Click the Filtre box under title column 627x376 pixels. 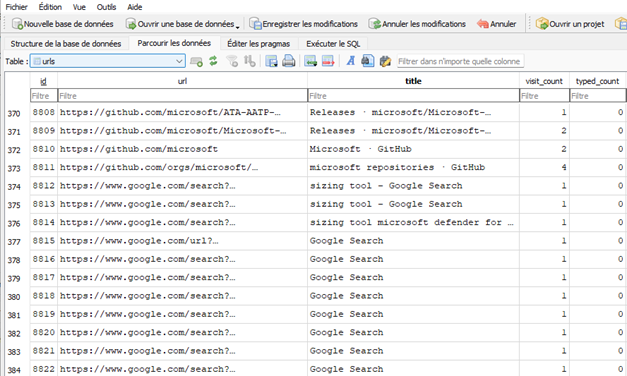click(413, 96)
